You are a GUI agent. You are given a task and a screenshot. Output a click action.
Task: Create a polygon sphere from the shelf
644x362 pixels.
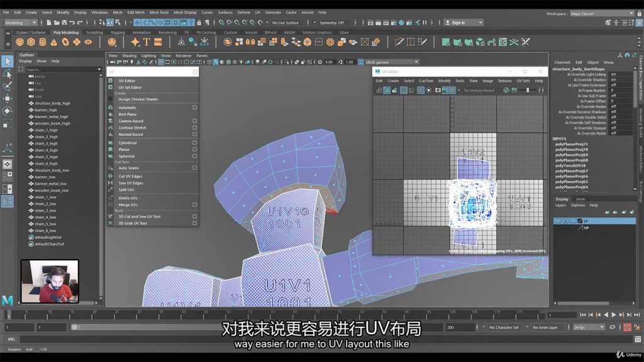coord(19,42)
